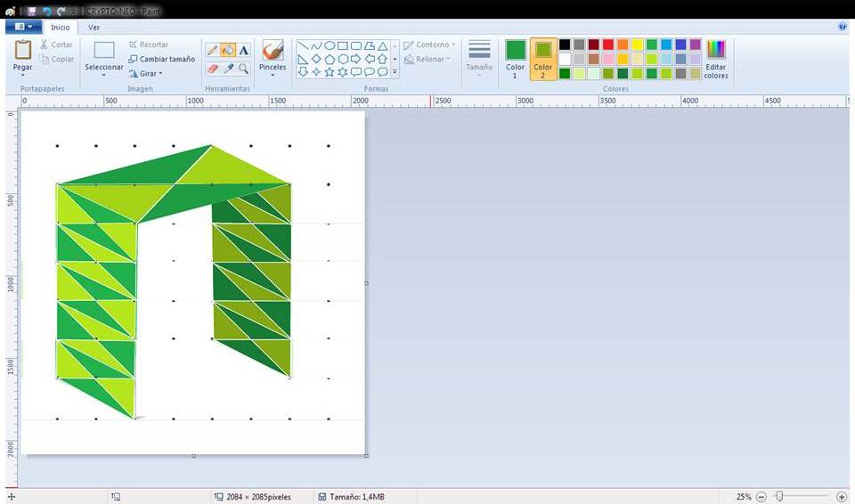This screenshot has height=504, width=855.
Task: Choose the Rectangle shape
Action: point(343,45)
